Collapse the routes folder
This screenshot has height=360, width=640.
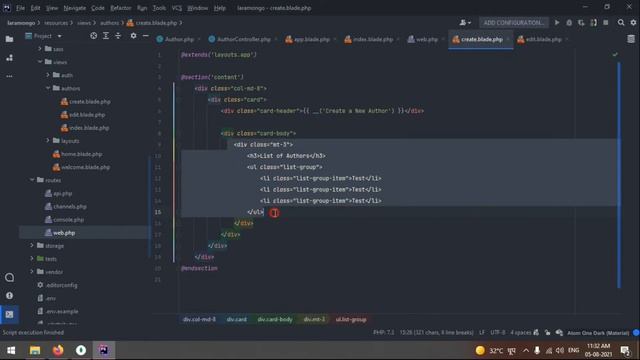click(32, 180)
